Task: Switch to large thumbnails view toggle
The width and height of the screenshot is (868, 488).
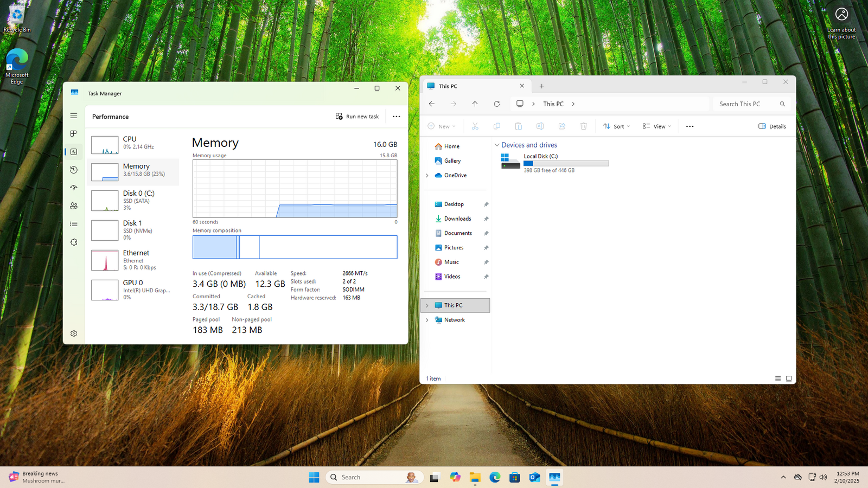Action: (789, 378)
